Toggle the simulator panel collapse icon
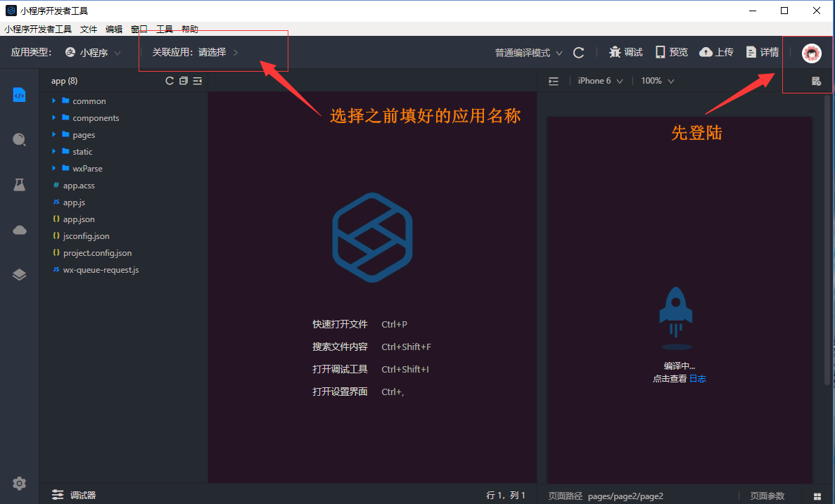This screenshot has height=504, width=835. [x=554, y=81]
